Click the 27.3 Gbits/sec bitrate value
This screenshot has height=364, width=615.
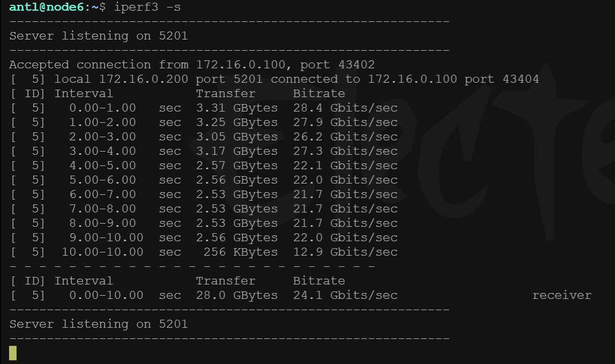click(345, 151)
